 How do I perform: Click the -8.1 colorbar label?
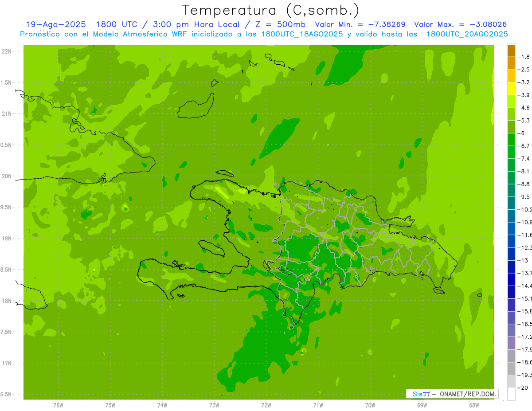pos(524,171)
